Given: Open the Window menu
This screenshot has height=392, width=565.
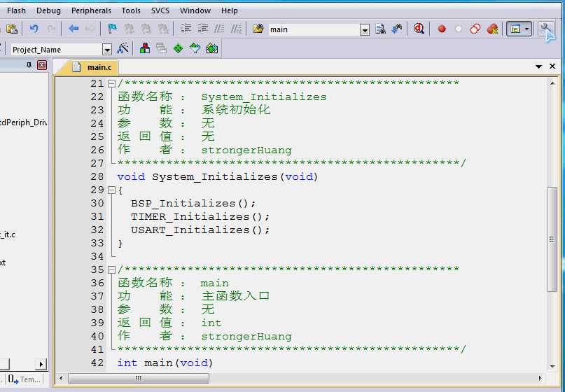Looking at the screenshot, I should pyautogui.click(x=195, y=10).
